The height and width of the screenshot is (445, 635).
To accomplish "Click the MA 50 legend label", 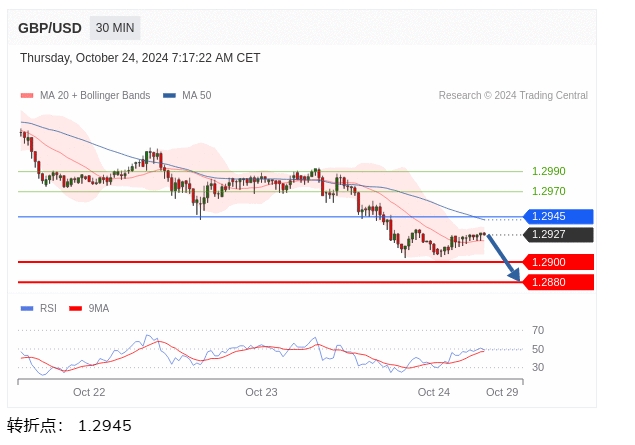I will 197,96.
